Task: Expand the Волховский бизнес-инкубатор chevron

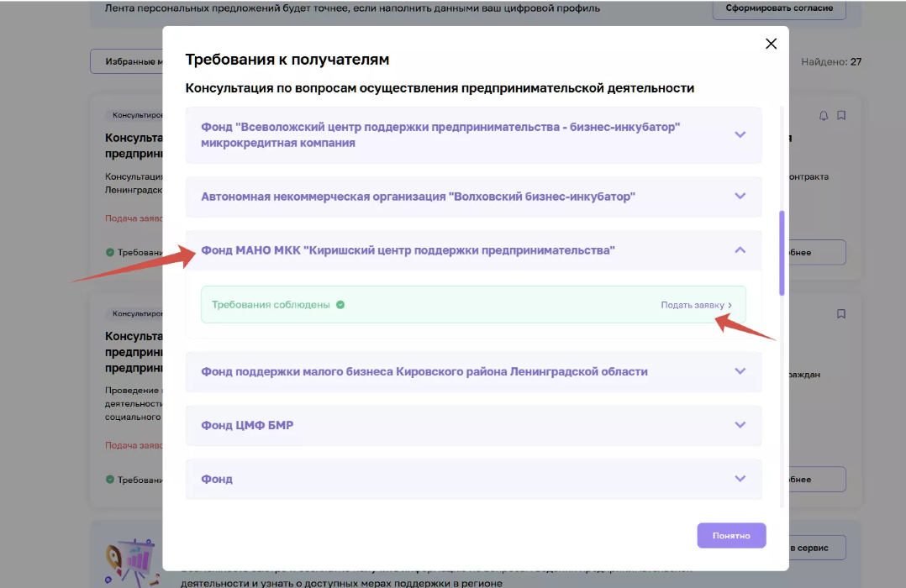Action: pos(740,197)
